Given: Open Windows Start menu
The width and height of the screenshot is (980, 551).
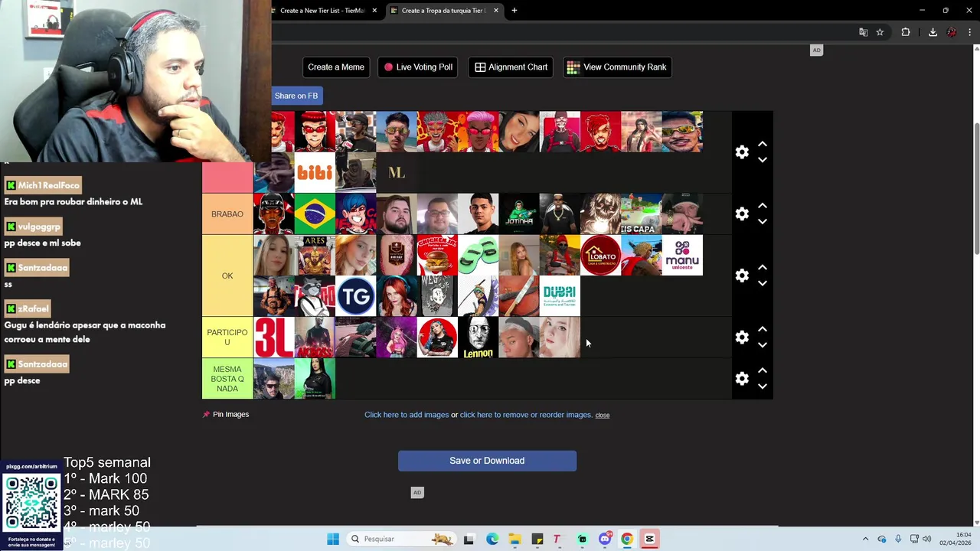Looking at the screenshot, I should click(333, 539).
